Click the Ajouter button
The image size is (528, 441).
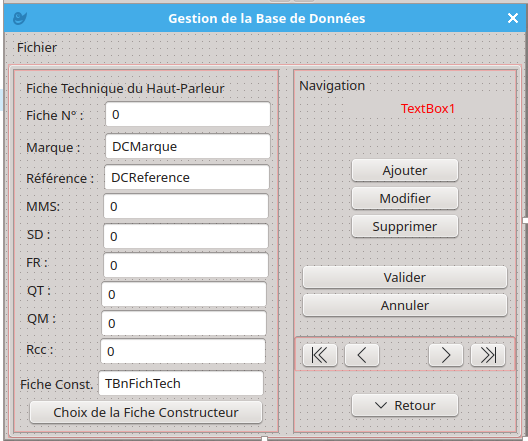pyautogui.click(x=405, y=170)
